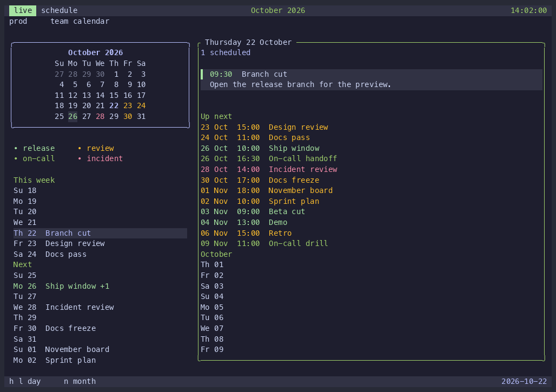Viewport: 556px width, 392px height.
Task: Click the 1 scheduled count text
Action: pos(226,52)
